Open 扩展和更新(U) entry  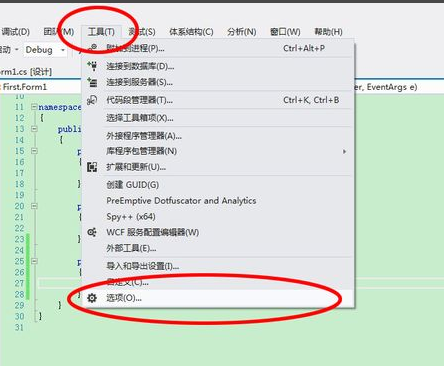point(218,167)
